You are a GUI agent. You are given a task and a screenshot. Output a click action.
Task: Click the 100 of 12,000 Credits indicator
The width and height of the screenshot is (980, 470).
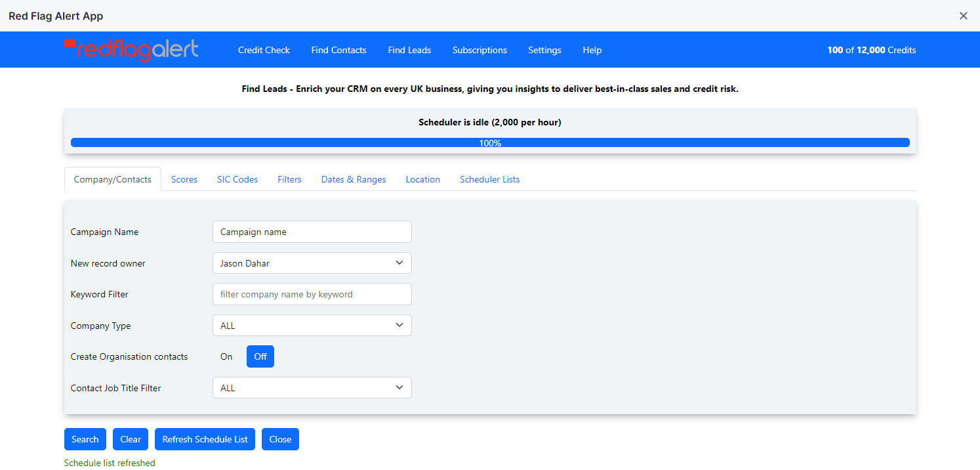pyautogui.click(x=872, y=50)
